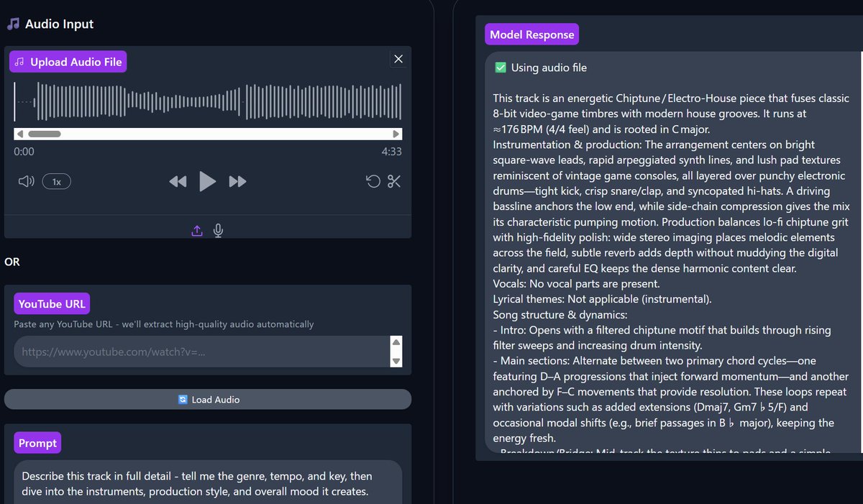
Task: Click the upload file icon below the player
Action: (197, 231)
